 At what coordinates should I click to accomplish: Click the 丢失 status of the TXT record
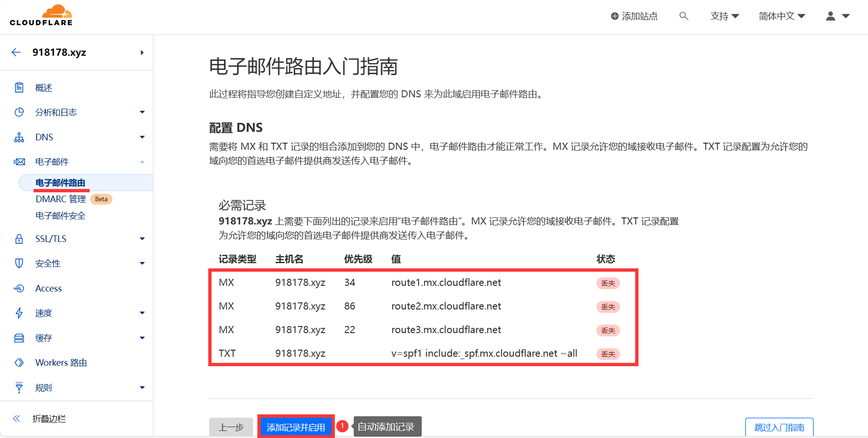pyautogui.click(x=608, y=354)
